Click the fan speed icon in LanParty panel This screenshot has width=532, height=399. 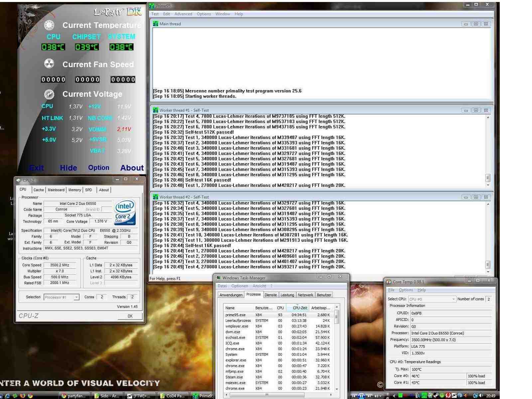[x=49, y=64]
